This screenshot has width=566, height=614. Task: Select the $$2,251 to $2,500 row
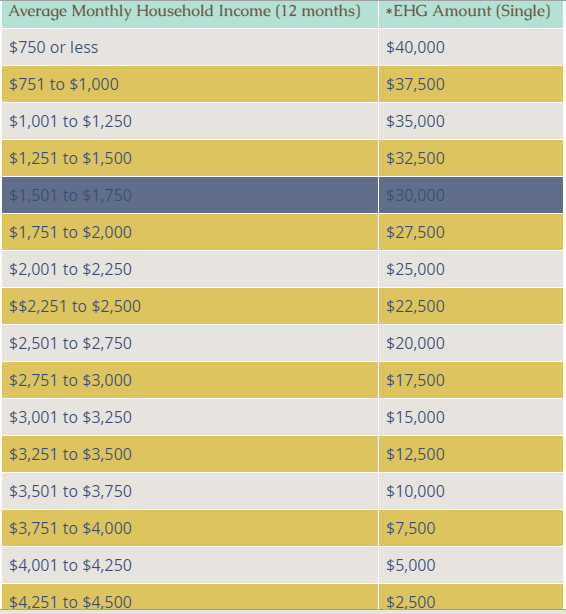tap(282, 306)
